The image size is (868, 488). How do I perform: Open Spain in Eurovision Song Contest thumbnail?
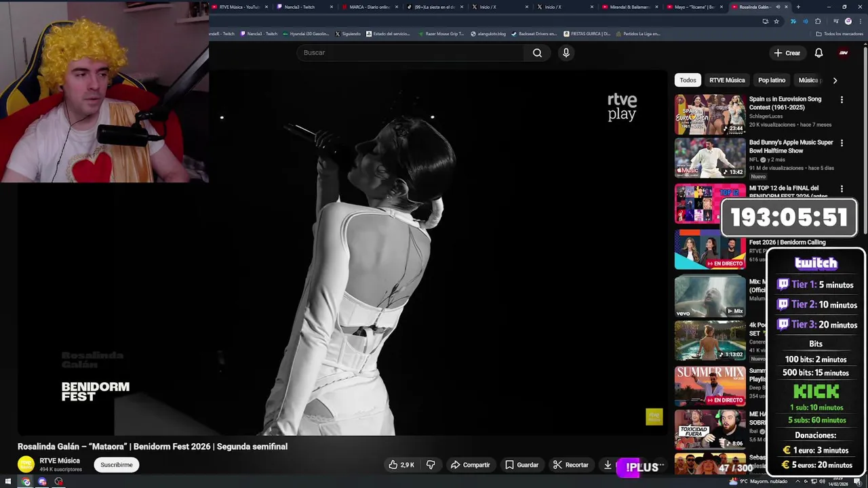point(710,115)
